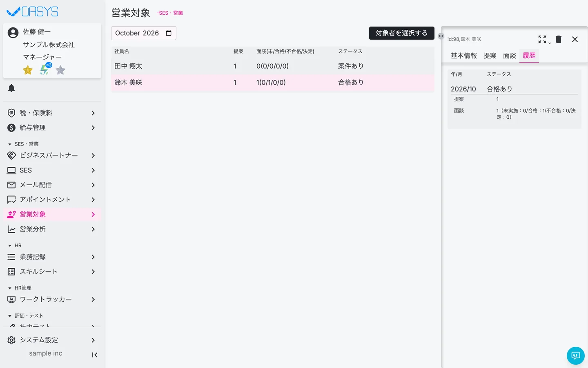
Task: Expand ビジネスパートナー chevron
Action: pos(93,155)
